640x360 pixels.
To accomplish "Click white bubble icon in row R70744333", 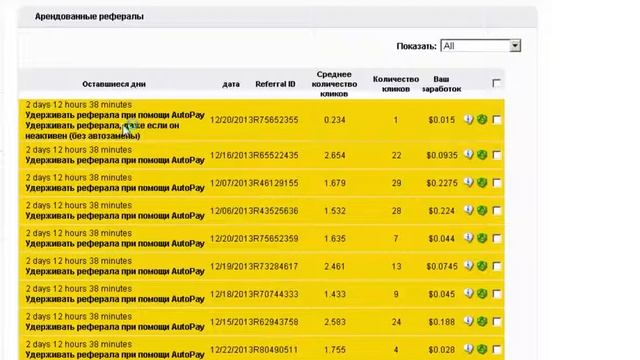I will (x=469, y=293).
